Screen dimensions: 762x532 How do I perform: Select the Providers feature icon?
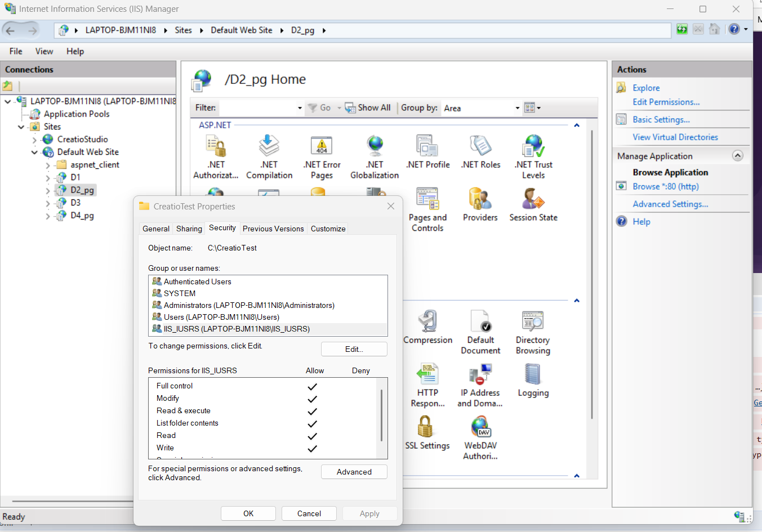click(x=480, y=205)
